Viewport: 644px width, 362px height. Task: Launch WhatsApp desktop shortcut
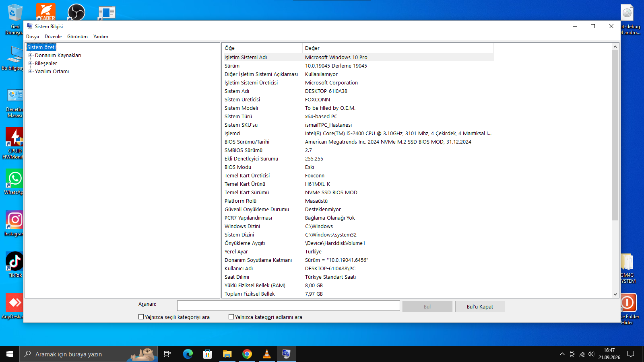(x=14, y=182)
